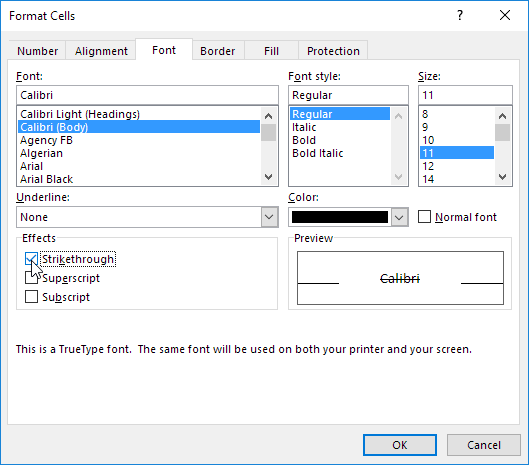Click font list scroll up arrow
This screenshot has width=529, height=465.
pyautogui.click(x=269, y=116)
